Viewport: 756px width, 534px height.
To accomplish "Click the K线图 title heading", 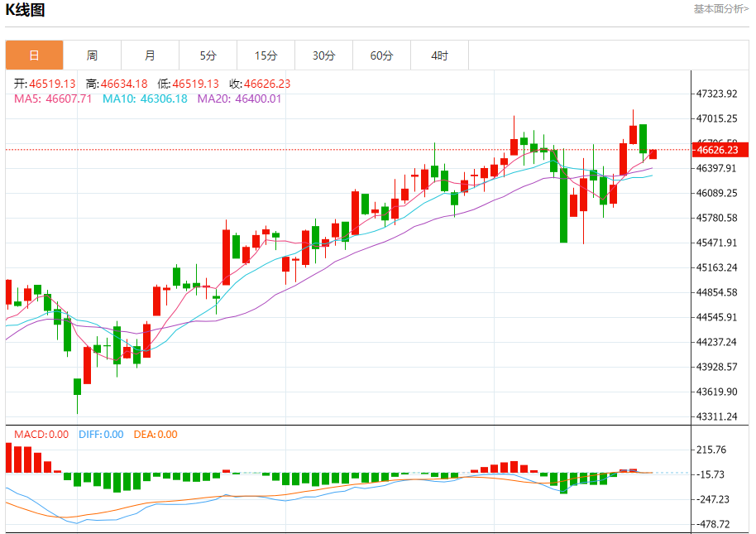I will point(26,10).
